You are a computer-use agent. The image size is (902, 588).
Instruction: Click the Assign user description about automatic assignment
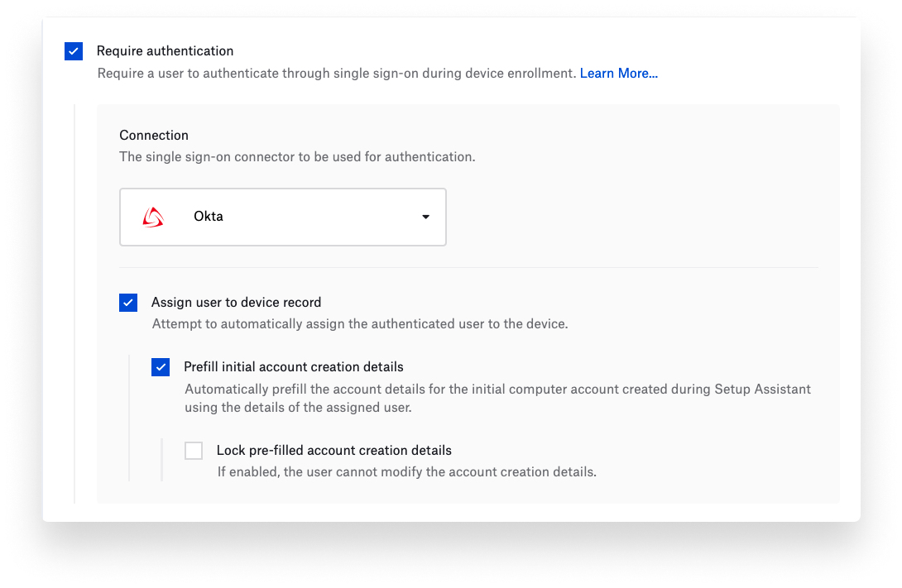(360, 324)
